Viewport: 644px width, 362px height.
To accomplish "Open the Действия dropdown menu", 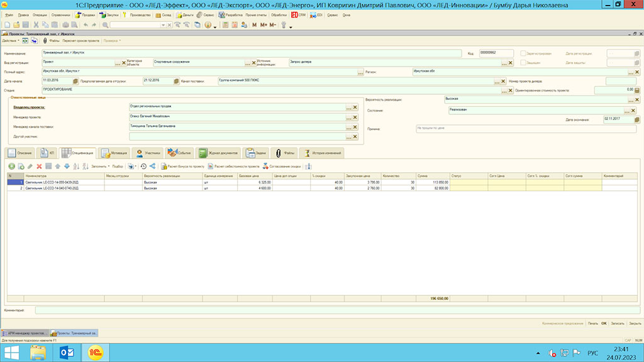I will coord(10,40).
